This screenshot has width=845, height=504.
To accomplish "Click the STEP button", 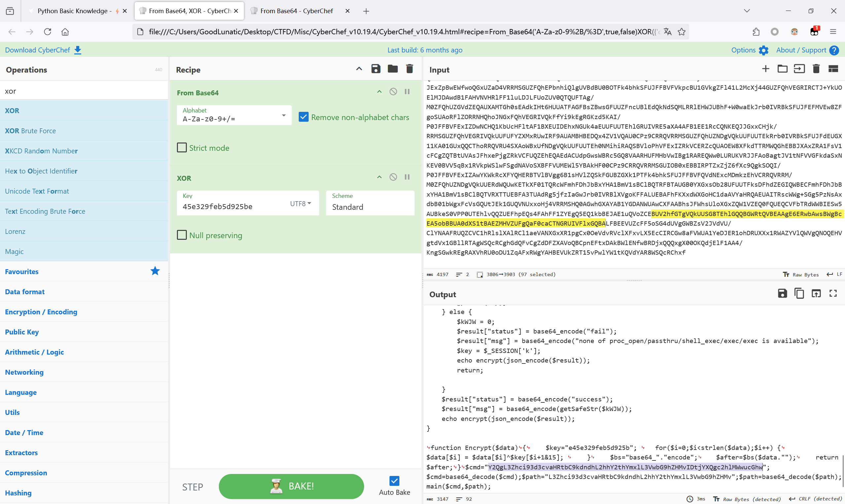I will pyautogui.click(x=193, y=487).
